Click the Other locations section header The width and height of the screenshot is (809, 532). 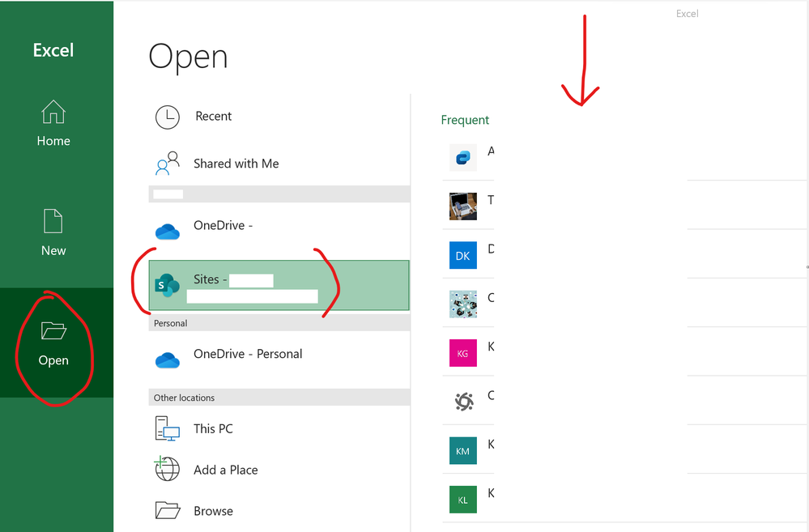pyautogui.click(x=279, y=398)
